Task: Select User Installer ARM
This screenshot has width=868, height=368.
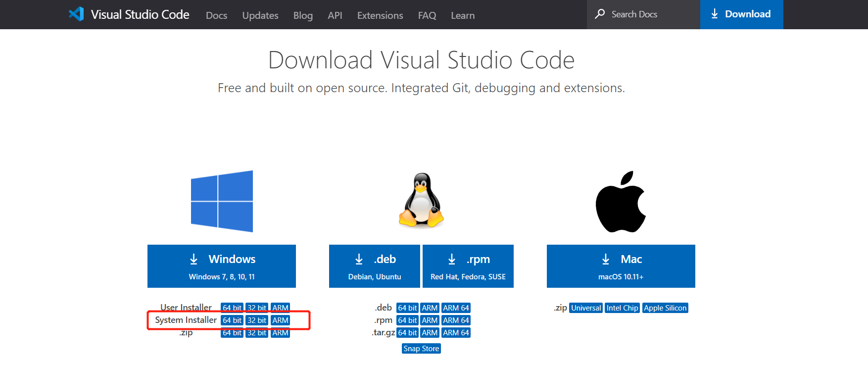Action: pos(280,308)
